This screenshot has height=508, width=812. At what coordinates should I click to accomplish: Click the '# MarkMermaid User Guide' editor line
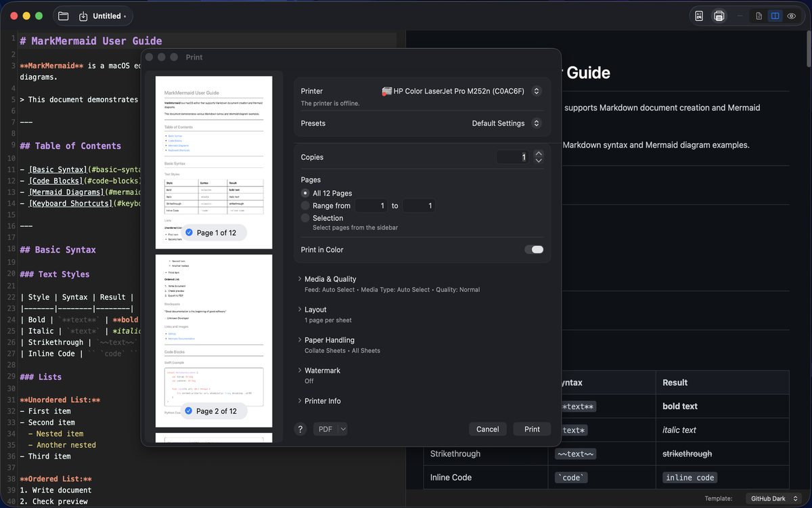tap(91, 41)
